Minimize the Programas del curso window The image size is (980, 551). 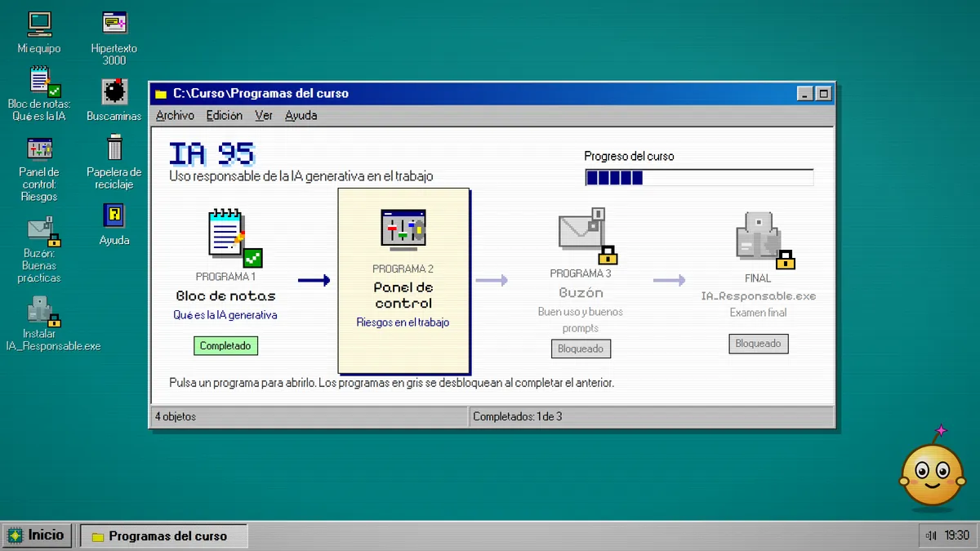tap(806, 94)
